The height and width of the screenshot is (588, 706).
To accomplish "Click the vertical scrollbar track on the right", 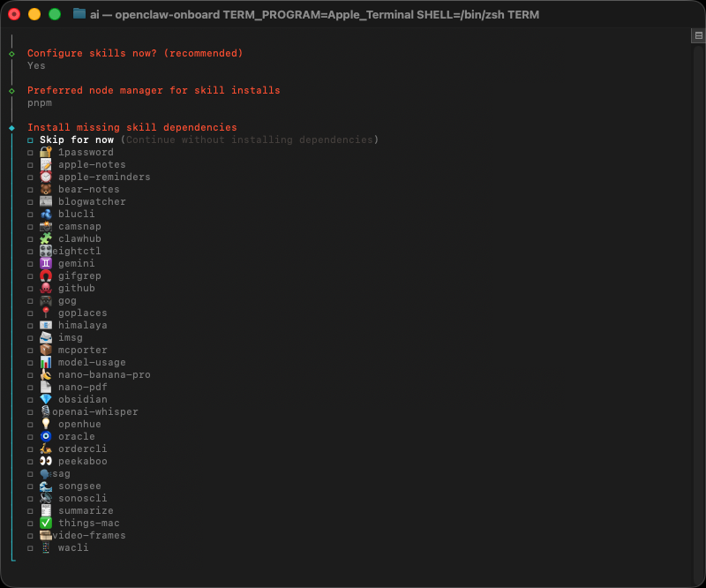I will (x=698, y=309).
